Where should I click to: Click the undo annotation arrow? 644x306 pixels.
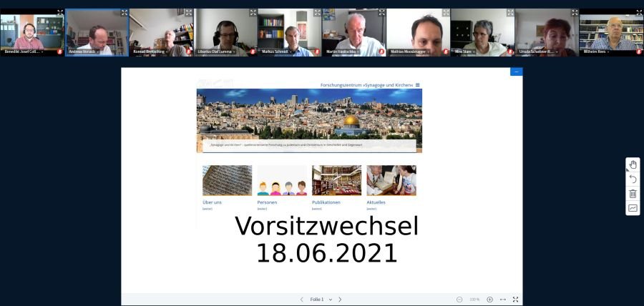click(x=633, y=179)
